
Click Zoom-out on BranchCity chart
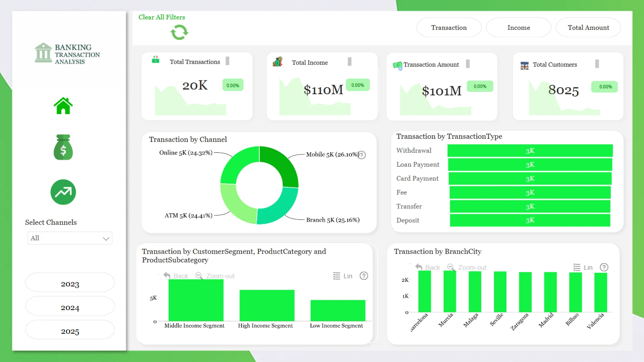pos(467,267)
